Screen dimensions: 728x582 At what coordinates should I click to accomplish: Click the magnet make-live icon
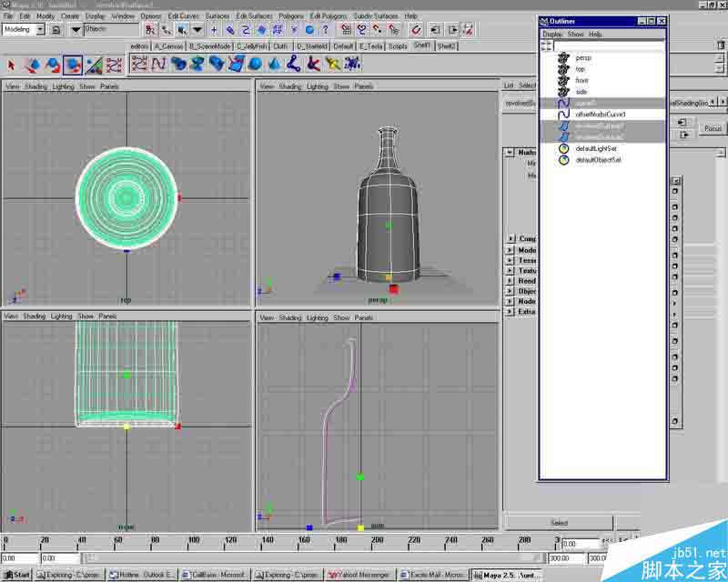click(x=417, y=30)
